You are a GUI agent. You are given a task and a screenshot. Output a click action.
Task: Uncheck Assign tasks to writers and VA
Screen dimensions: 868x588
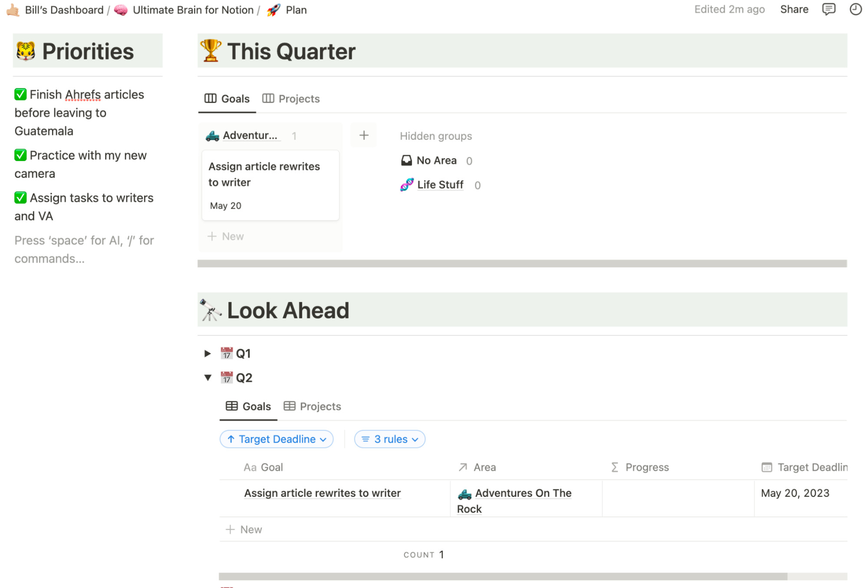click(x=20, y=197)
